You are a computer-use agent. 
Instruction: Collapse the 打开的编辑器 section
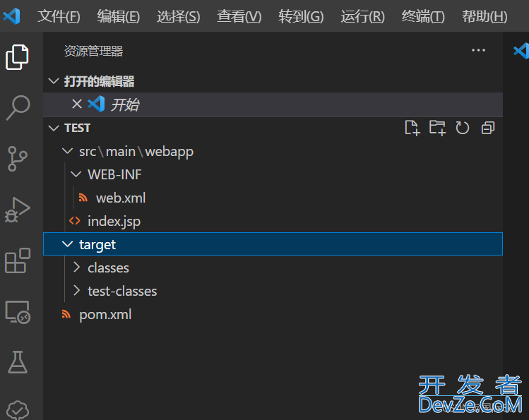click(x=54, y=81)
